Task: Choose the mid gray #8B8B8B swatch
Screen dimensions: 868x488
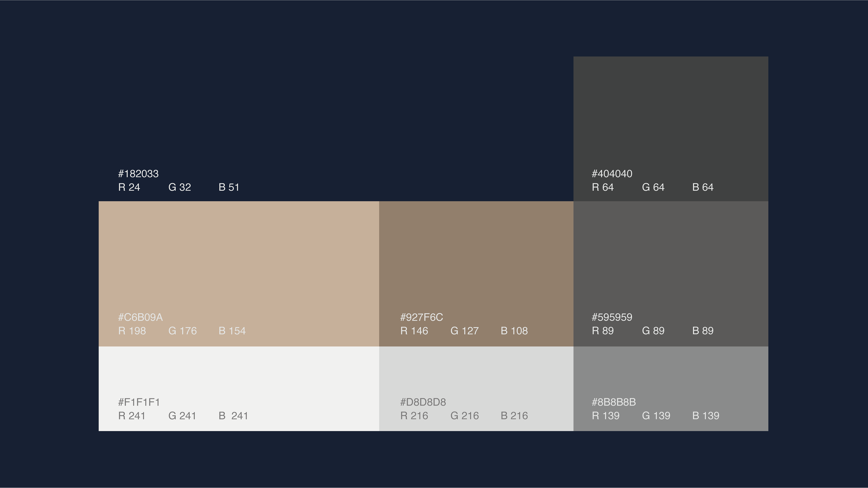Action: click(x=671, y=389)
